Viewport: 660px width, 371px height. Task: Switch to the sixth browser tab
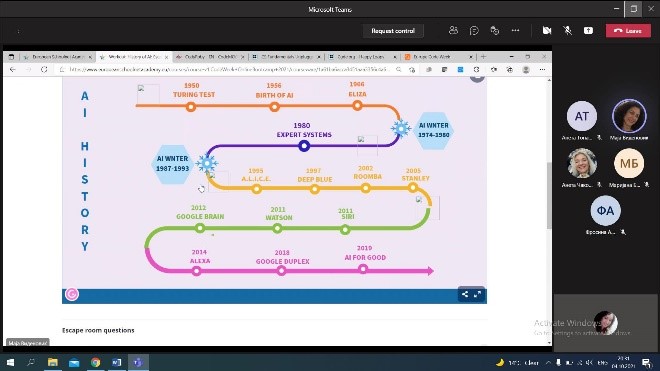(x=439, y=56)
